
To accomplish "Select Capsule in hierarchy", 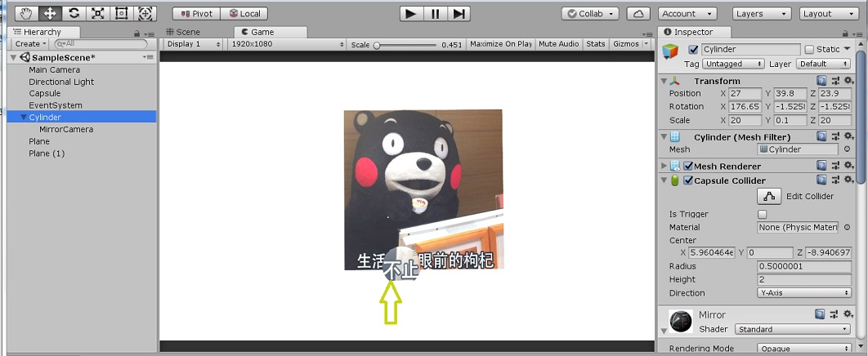I will click(45, 93).
